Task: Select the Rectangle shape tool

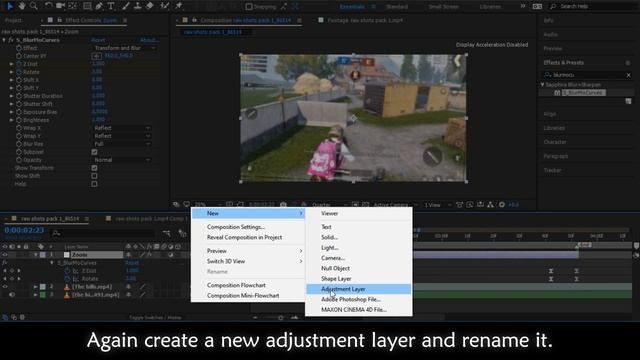Action: coord(87,6)
